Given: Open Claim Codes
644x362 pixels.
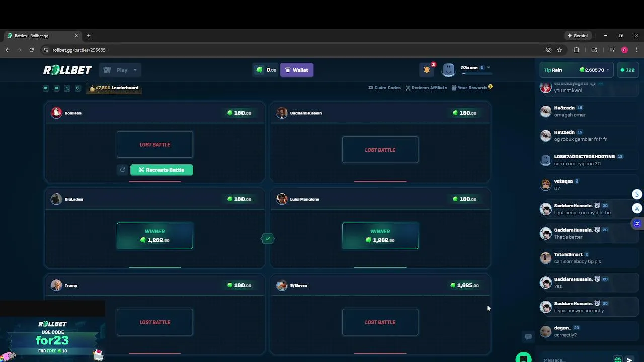Looking at the screenshot, I should (x=384, y=88).
